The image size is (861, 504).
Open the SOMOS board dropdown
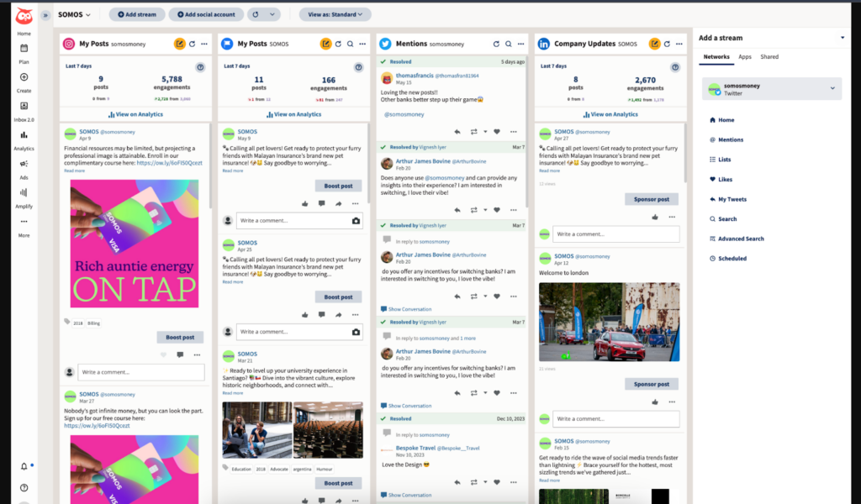tap(74, 15)
